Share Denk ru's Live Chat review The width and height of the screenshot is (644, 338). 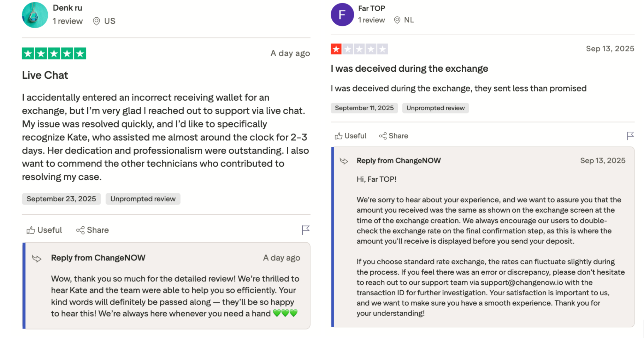pos(93,230)
